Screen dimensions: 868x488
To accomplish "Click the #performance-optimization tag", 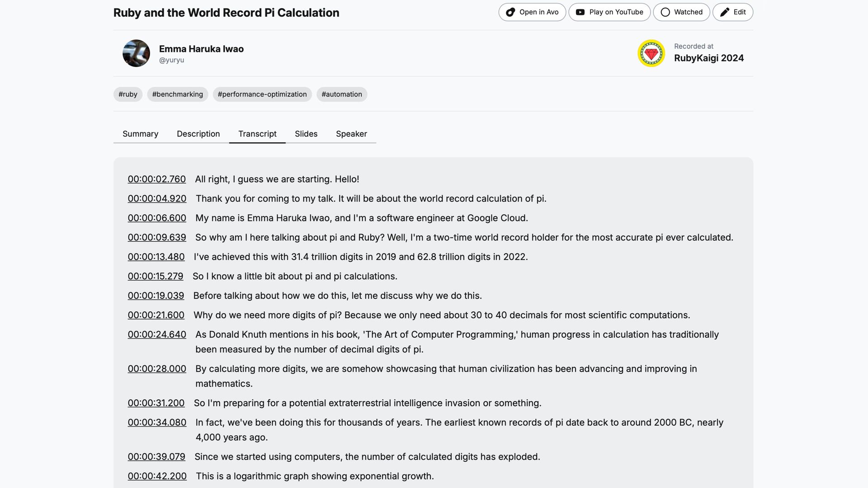I will [262, 94].
